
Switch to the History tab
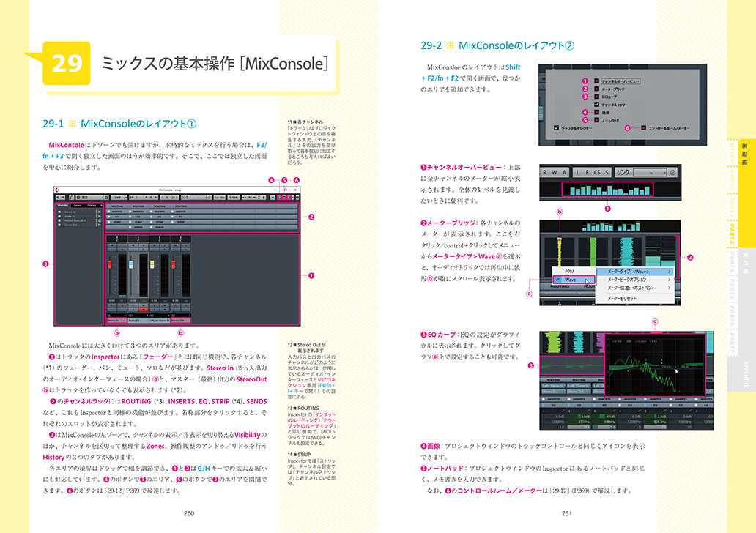point(92,205)
